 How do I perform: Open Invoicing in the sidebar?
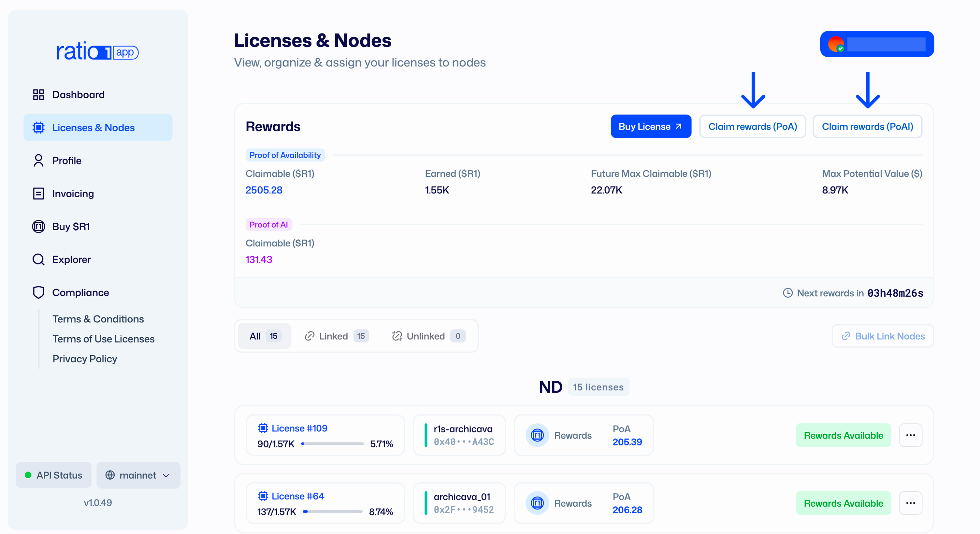(x=98, y=194)
